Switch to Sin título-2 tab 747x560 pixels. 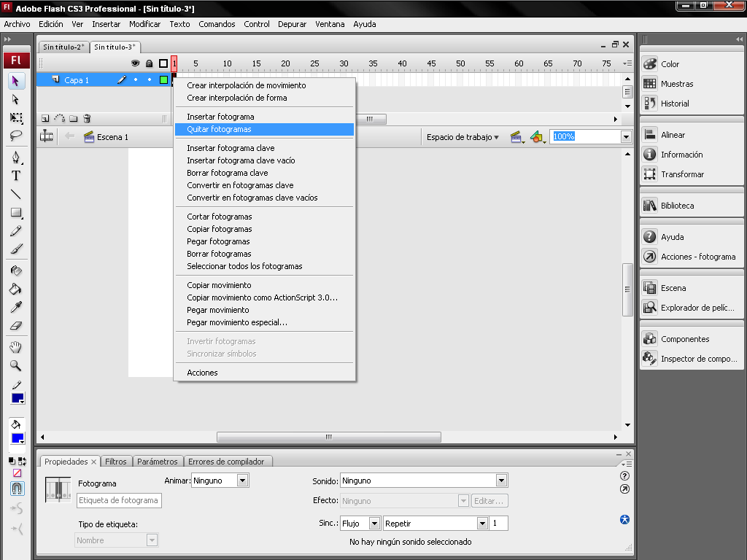63,47
